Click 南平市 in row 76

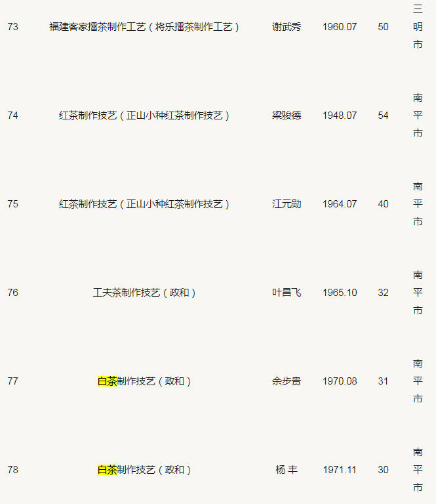pyautogui.click(x=418, y=293)
